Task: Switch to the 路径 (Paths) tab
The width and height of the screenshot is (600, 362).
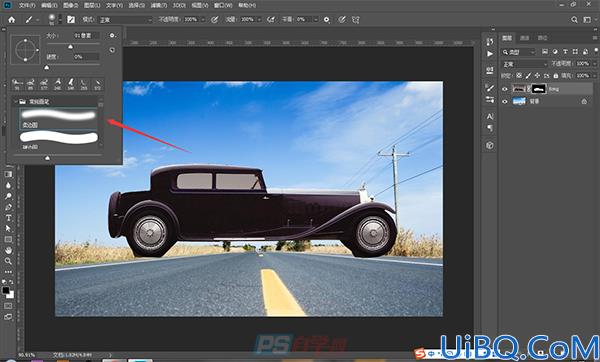Action: click(542, 38)
